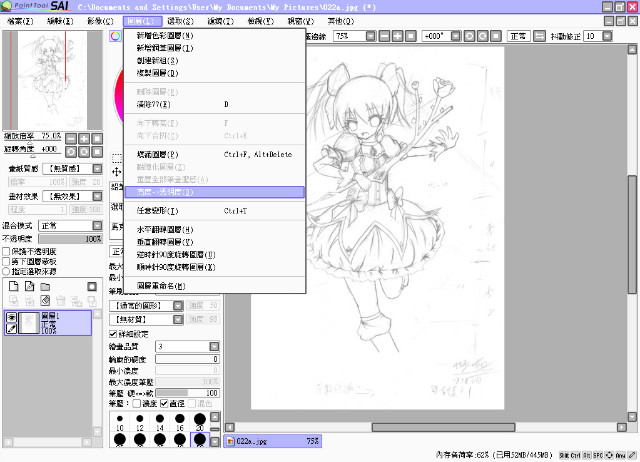The image size is (640, 462).
Task: Open the 畫材效果 dropdown
Action: 97,196
